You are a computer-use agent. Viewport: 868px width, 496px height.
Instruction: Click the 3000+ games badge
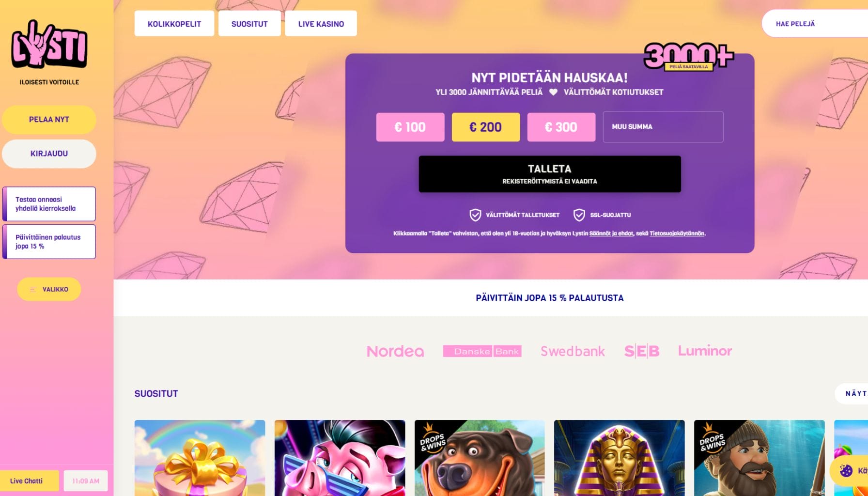688,57
